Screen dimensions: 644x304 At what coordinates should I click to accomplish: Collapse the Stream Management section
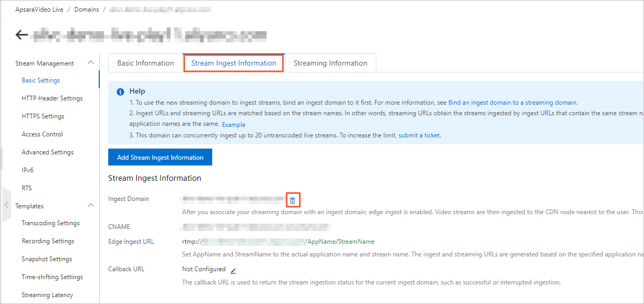coord(91,62)
